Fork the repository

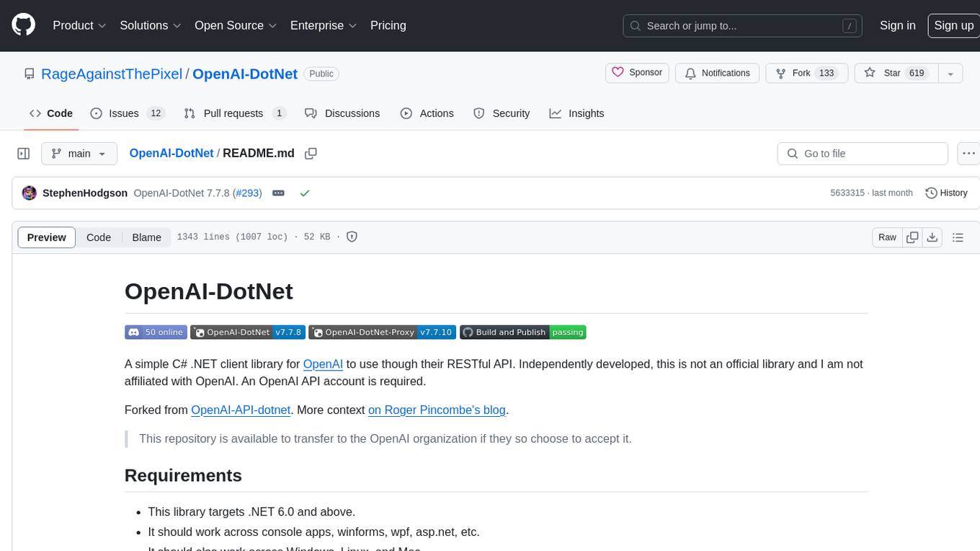[x=806, y=73]
